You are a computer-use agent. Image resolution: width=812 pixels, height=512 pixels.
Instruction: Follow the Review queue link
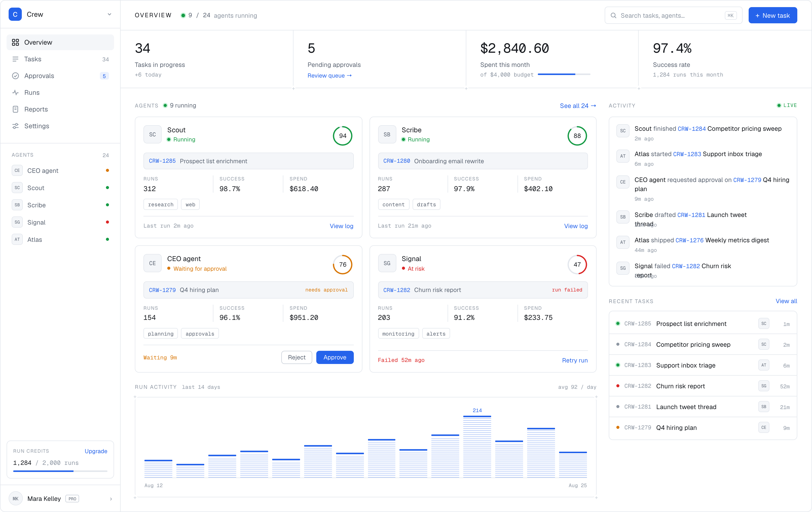click(329, 76)
